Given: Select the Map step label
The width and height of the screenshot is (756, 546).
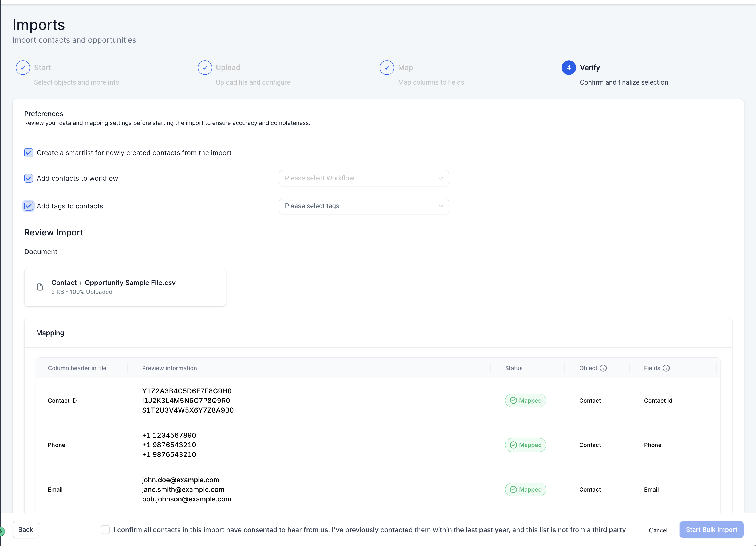Looking at the screenshot, I should point(405,67).
